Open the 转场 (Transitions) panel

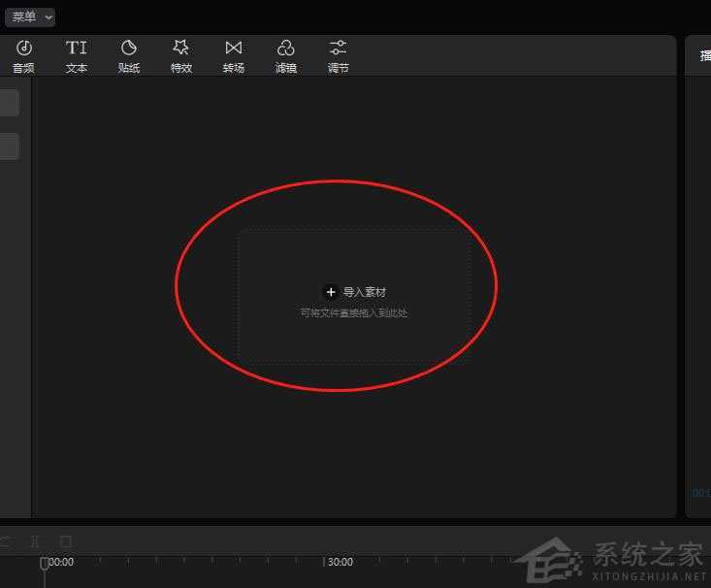point(234,56)
